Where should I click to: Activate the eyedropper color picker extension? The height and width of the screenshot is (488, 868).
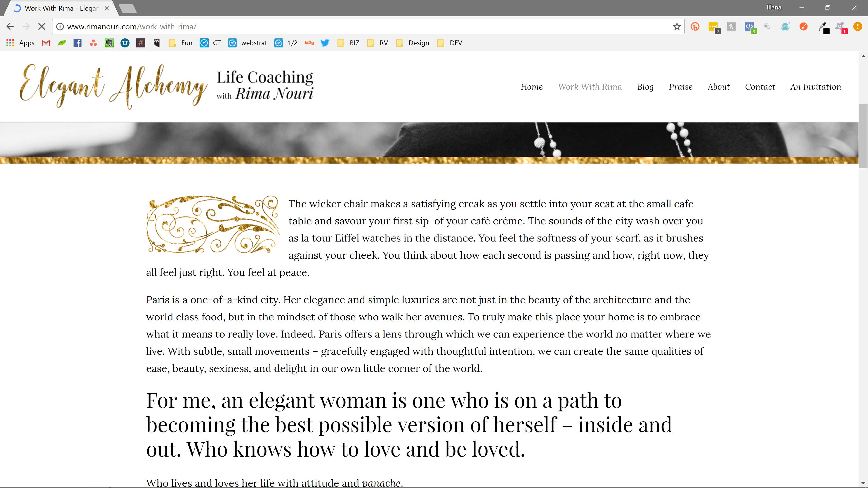(823, 28)
